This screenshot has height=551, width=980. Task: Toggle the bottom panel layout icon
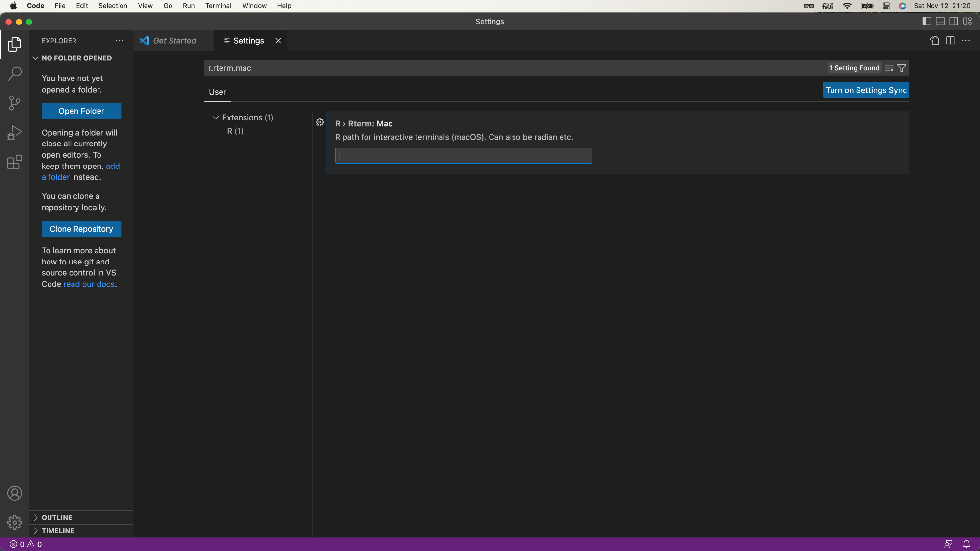940,21
